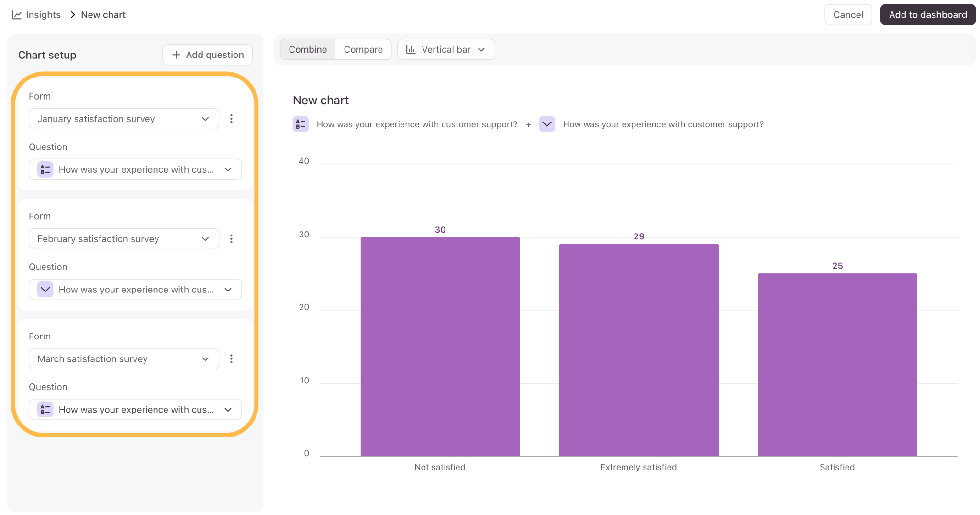
Task: Open options menu for January satisfaction survey
Action: pos(231,119)
